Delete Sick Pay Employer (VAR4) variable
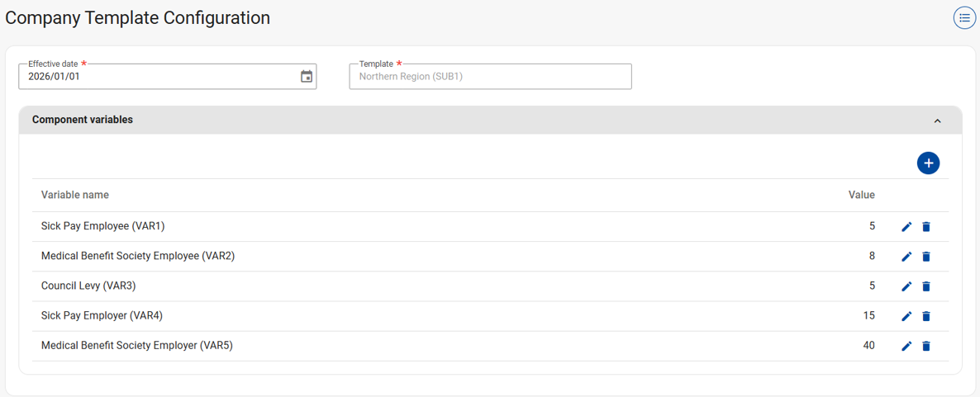 coord(926,316)
